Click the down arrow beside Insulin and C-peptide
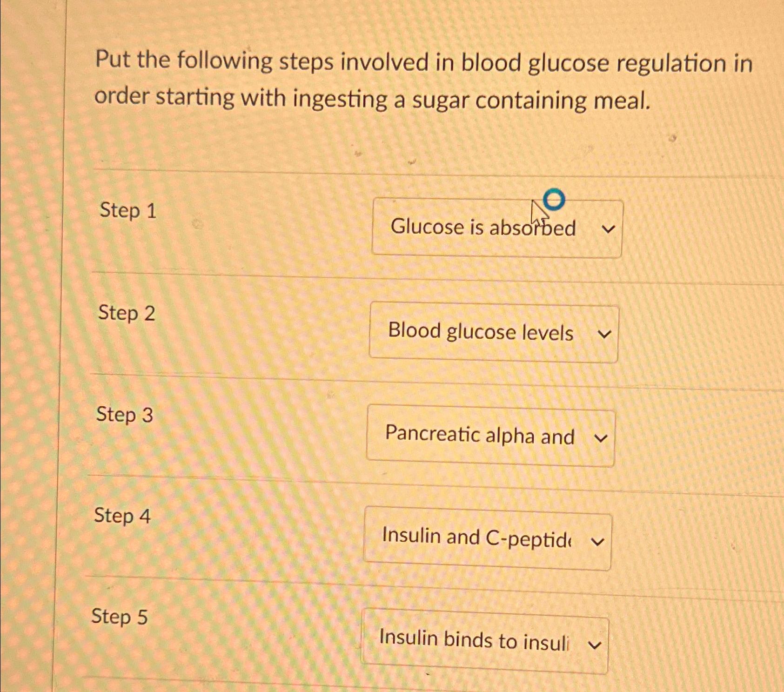The image size is (784, 692). point(597,540)
